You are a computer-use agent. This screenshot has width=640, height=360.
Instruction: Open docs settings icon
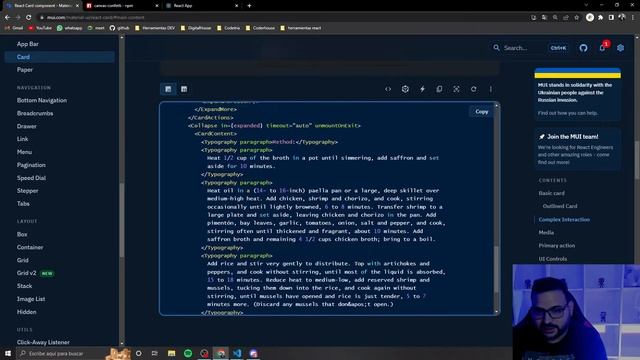(x=620, y=48)
